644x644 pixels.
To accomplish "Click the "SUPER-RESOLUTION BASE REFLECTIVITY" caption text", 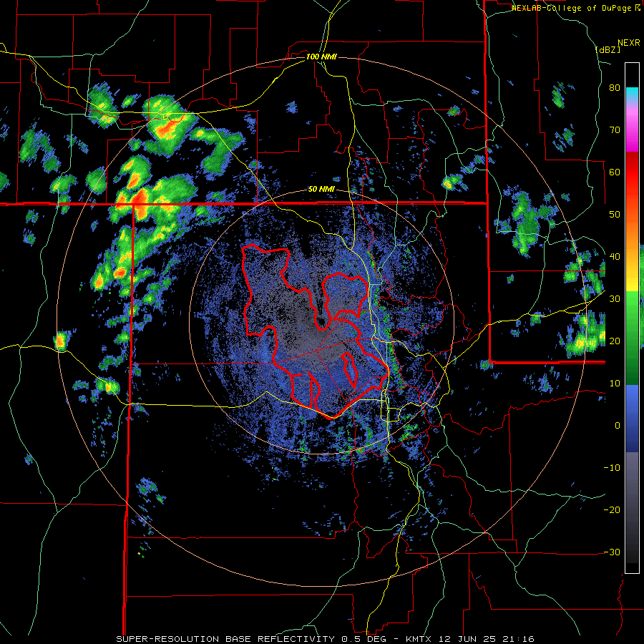I will (x=225, y=639).
